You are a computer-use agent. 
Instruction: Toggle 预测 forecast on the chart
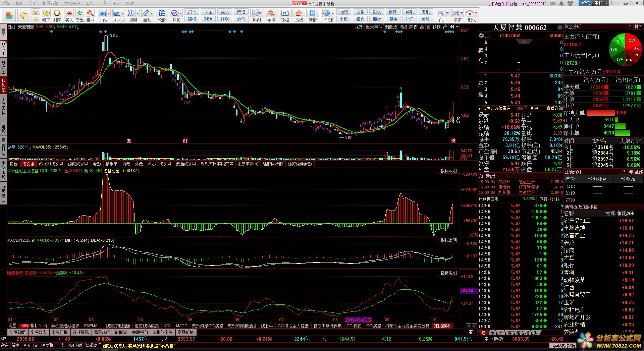(x=437, y=27)
